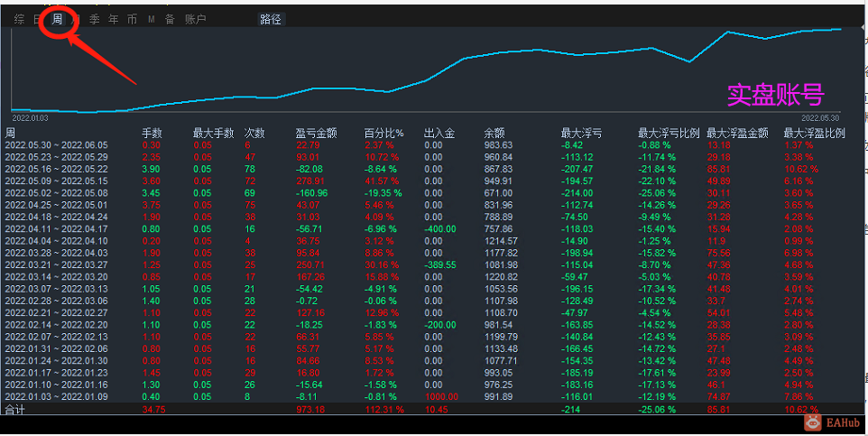Switch to the 综 summary tab
This screenshot has width=868, height=436.
click(19, 19)
